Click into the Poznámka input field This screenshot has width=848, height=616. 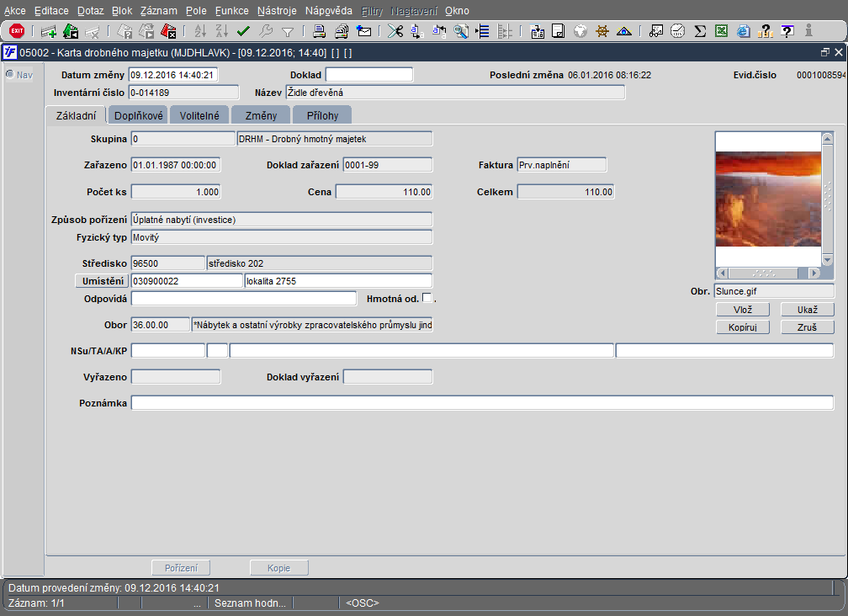click(x=482, y=403)
